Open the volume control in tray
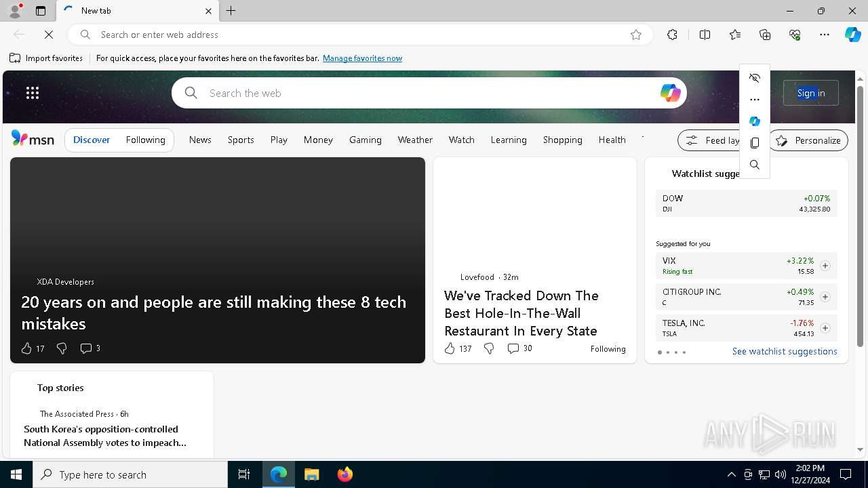 coord(781,474)
